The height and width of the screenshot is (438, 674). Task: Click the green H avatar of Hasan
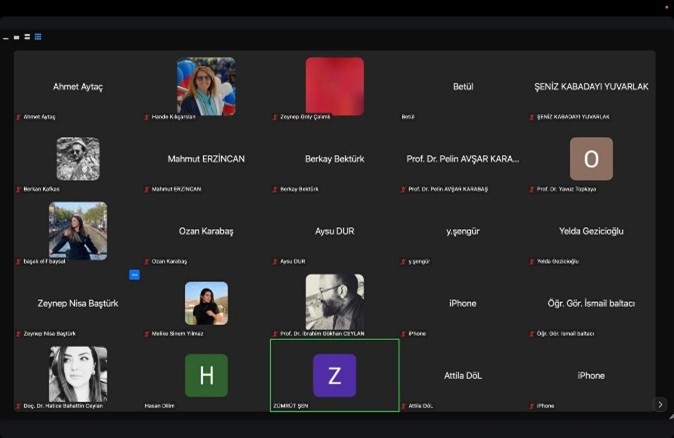206,375
